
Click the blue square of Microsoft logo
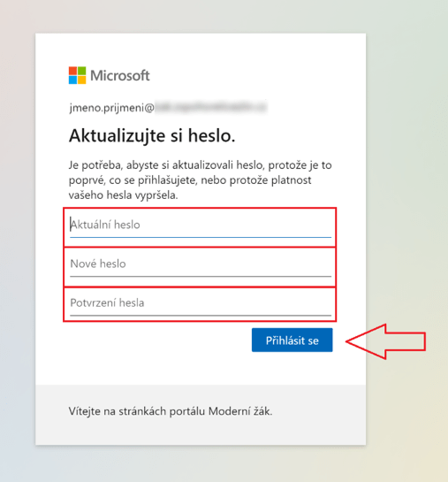coord(72,80)
